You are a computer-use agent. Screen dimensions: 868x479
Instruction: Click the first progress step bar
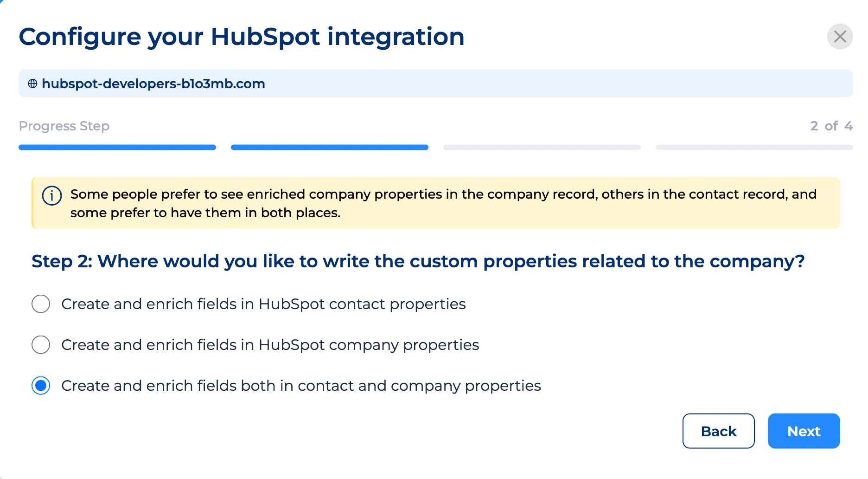[x=117, y=148]
